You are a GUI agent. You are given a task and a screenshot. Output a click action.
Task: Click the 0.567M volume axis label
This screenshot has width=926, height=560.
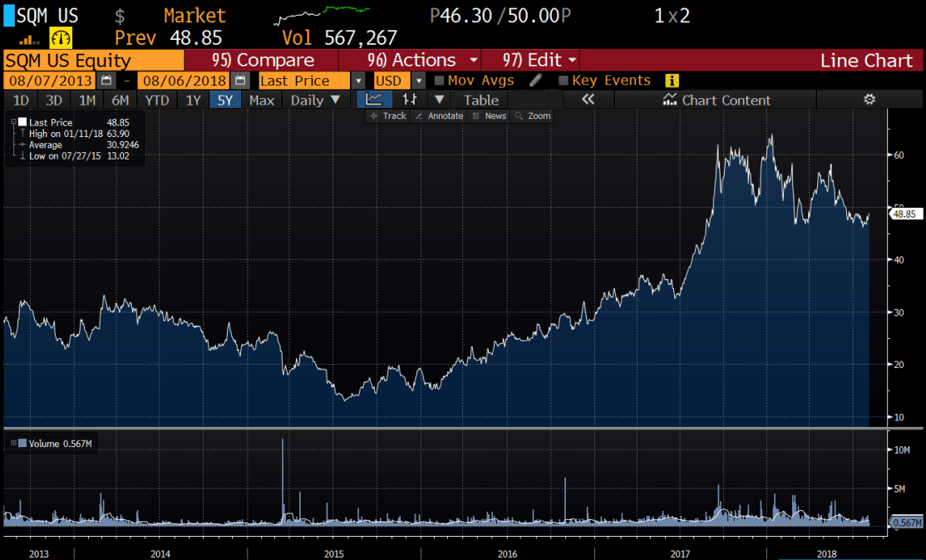(905, 523)
